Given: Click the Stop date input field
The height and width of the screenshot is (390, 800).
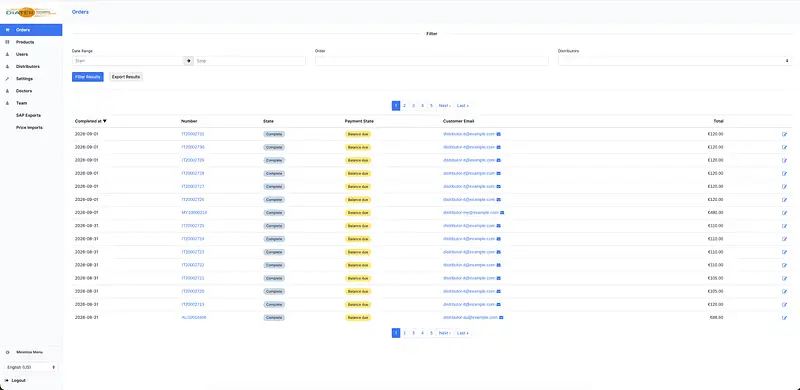Looking at the screenshot, I should (x=249, y=61).
